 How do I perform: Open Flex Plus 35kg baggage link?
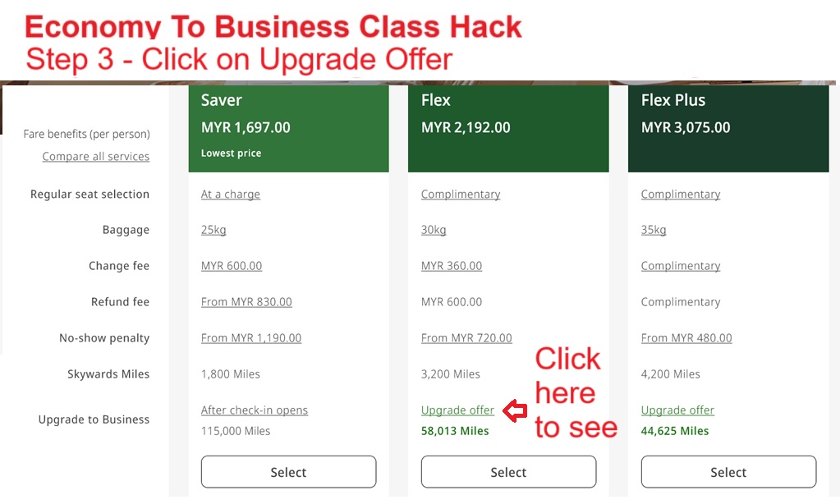[654, 230]
